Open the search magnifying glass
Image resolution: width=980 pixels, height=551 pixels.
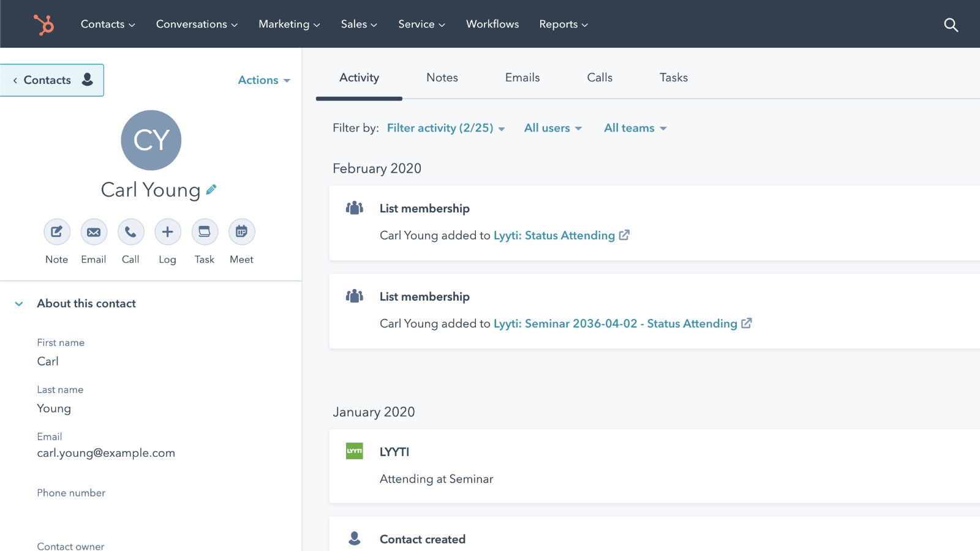[950, 24]
